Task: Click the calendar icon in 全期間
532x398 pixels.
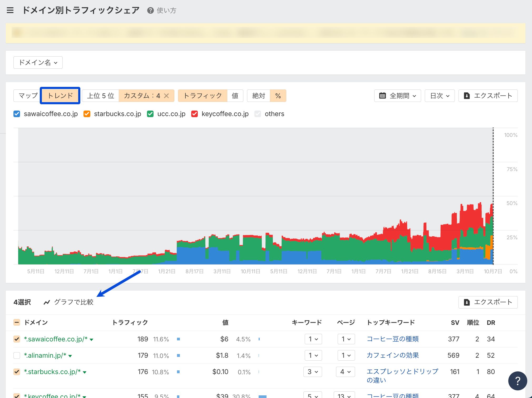Action: click(382, 96)
